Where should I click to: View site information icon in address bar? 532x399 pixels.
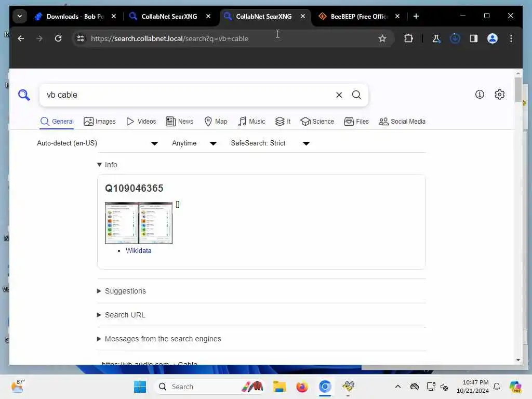coord(81,38)
